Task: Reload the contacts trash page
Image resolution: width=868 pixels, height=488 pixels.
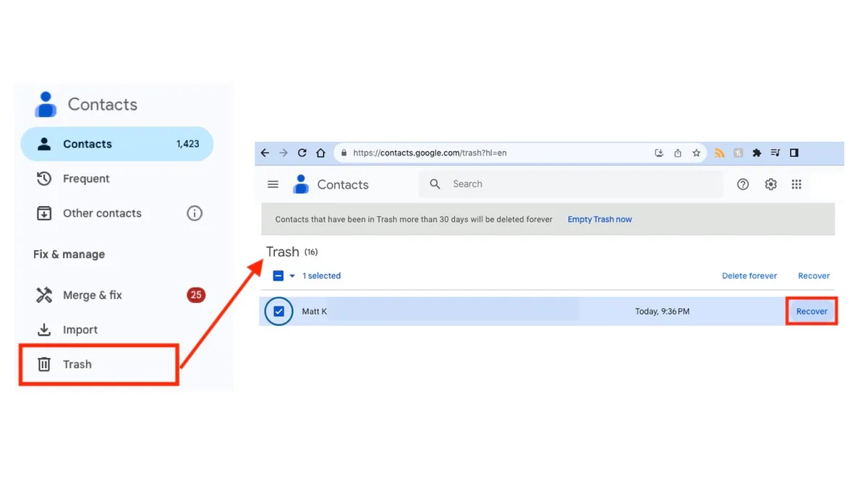Action: coord(302,153)
